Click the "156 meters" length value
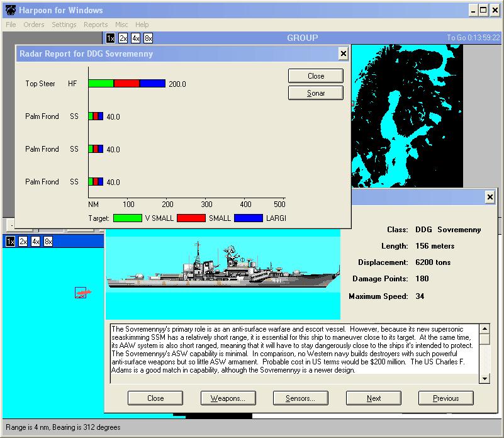 pos(435,246)
